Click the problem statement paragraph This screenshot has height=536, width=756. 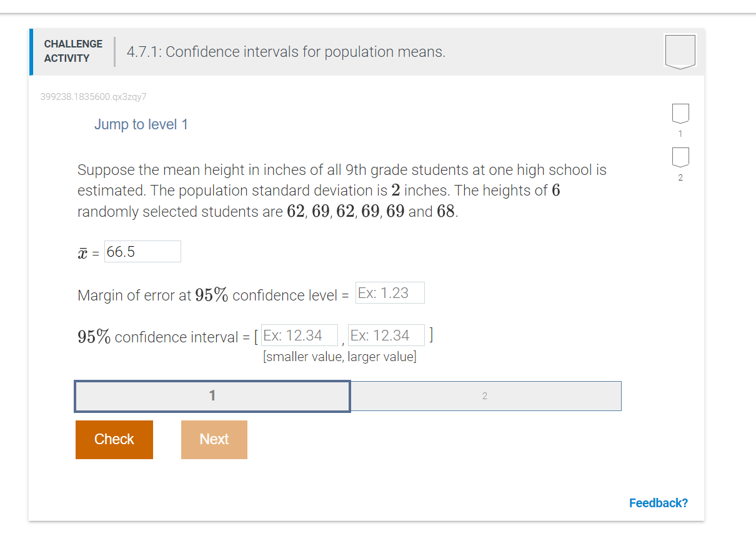click(x=341, y=190)
